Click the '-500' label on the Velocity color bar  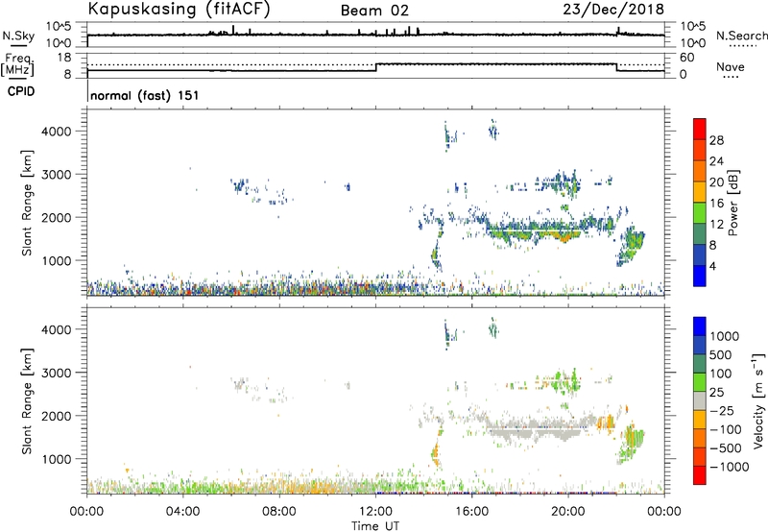pyautogui.click(x=725, y=447)
